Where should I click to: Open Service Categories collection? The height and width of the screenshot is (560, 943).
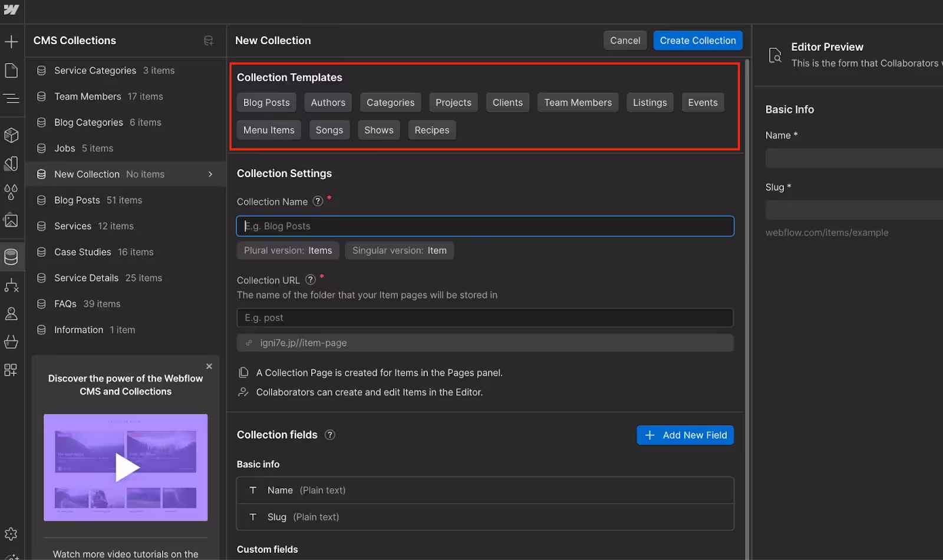tap(126, 71)
